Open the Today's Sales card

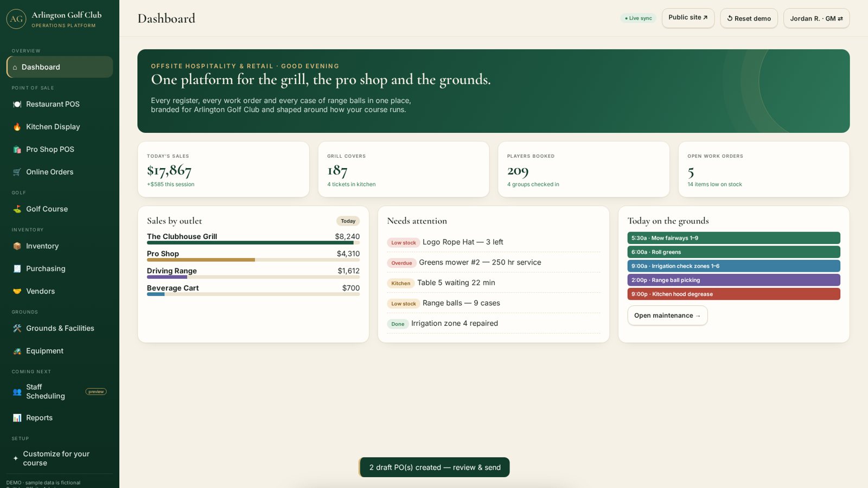pos(224,169)
